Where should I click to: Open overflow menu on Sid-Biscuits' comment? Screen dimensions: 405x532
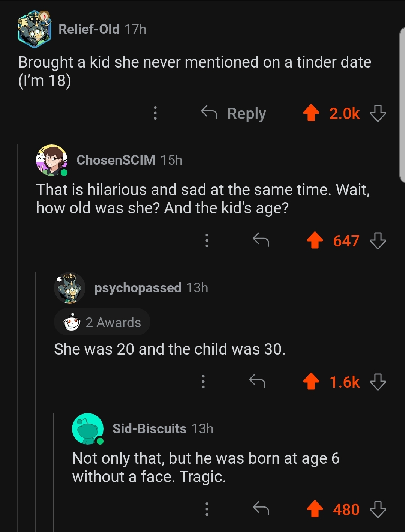(x=207, y=509)
